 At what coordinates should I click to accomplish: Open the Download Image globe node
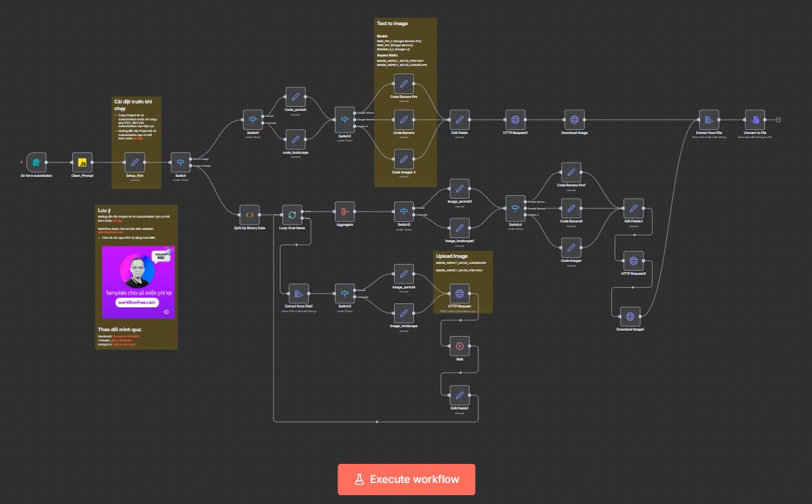pyautogui.click(x=574, y=119)
